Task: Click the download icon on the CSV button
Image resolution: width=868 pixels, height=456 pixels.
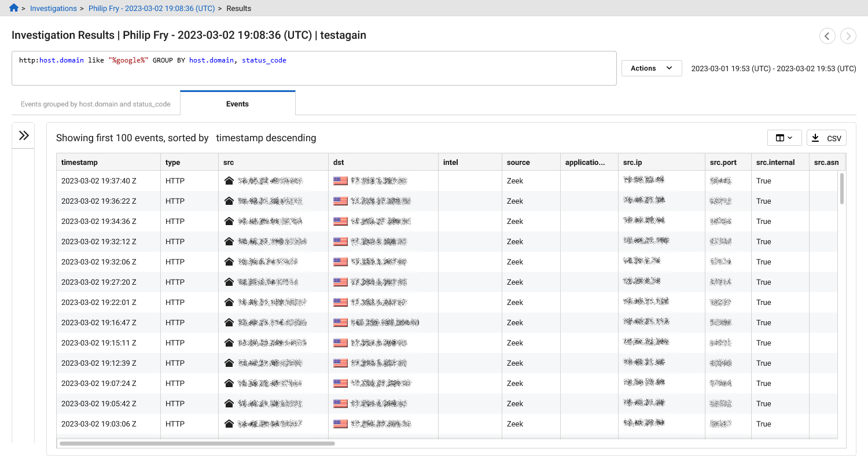Action: click(x=816, y=138)
